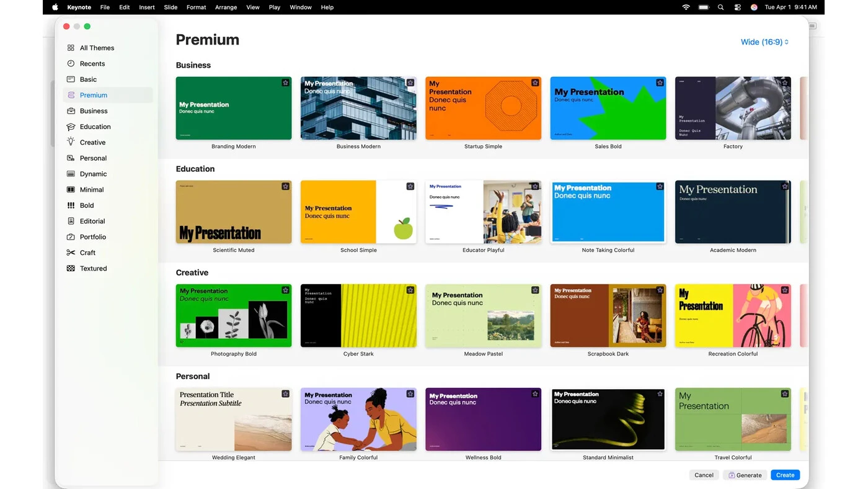Choose the Creative lightbulb icon
The image size is (868, 489).
tap(71, 142)
